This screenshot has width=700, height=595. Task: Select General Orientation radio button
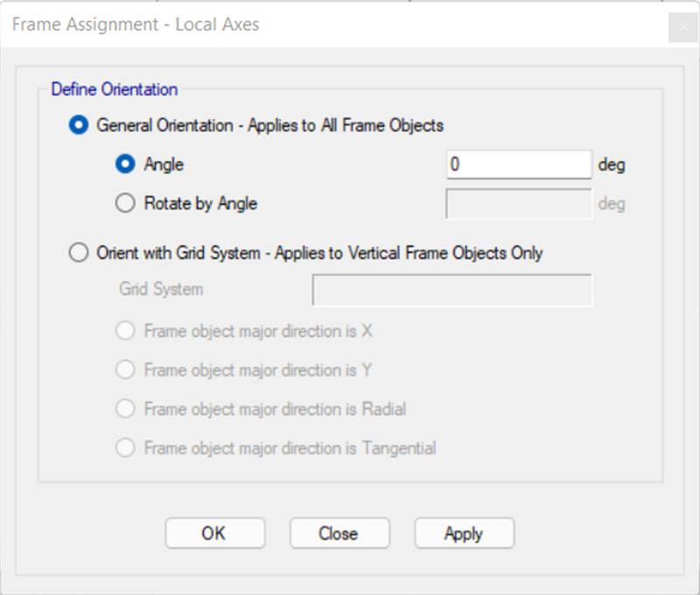79,125
